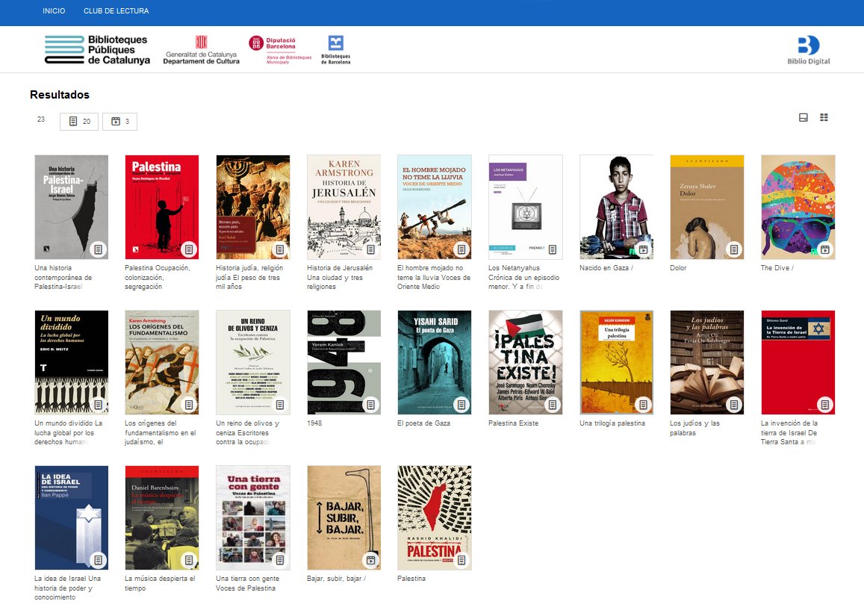
Task: Click title link 'La música despierta el tiempo'
Action: point(160,583)
